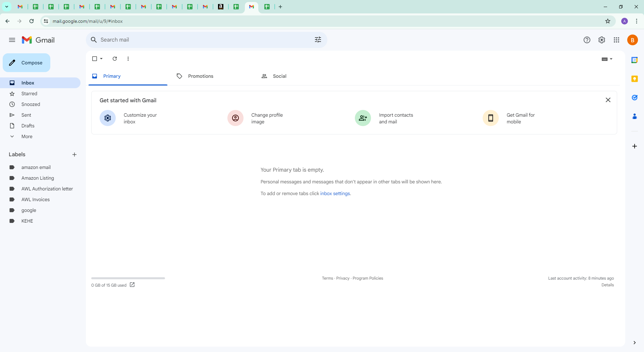Image resolution: width=644 pixels, height=352 pixels.
Task: Open the KEHE label
Action: pyautogui.click(x=40, y=221)
